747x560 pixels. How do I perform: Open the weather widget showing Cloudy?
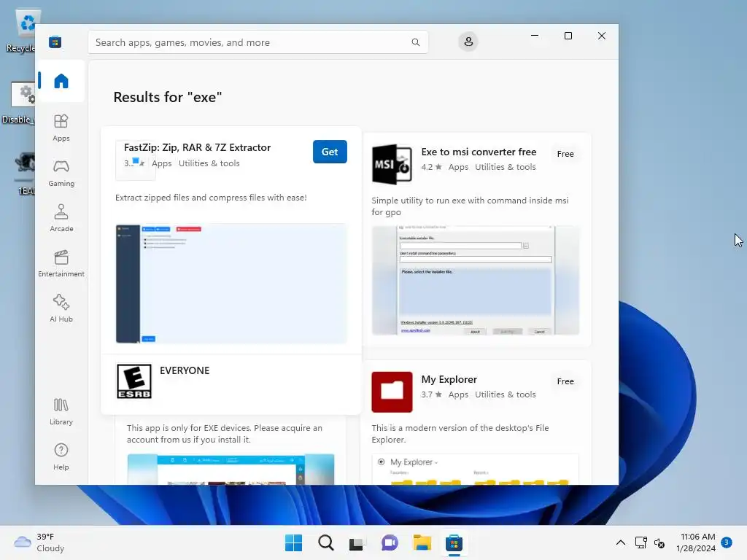(x=39, y=542)
